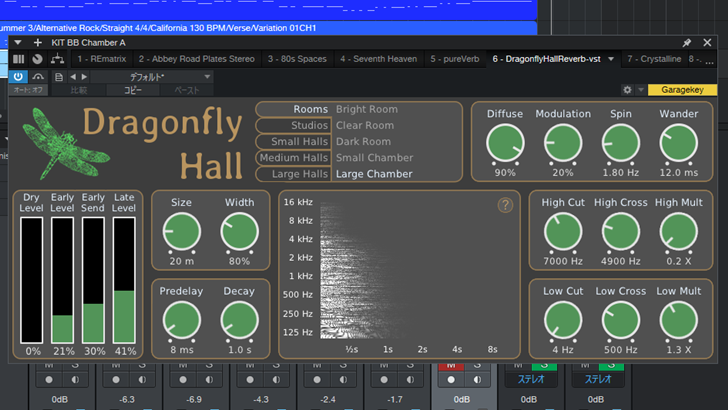Click the Low Cross knob
The image size is (728, 410).
coord(621,320)
